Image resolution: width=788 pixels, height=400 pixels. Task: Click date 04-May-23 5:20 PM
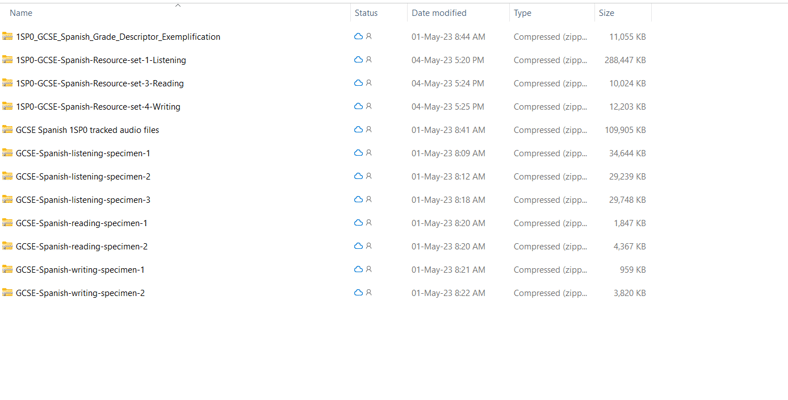[x=448, y=60]
